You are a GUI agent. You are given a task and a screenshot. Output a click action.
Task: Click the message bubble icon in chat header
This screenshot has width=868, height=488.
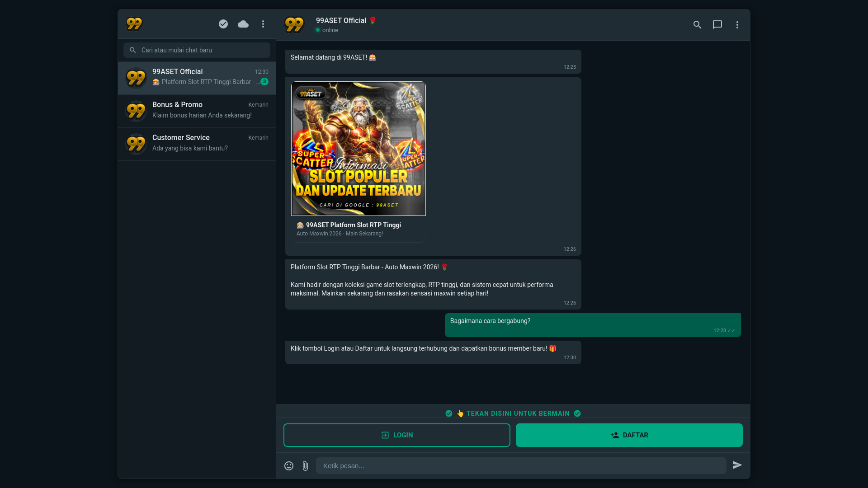coord(717,25)
